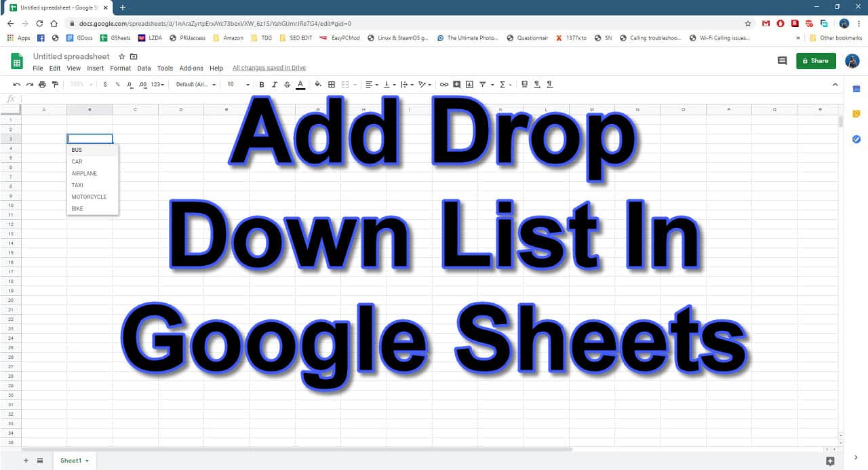Select the Print icon

click(x=42, y=84)
